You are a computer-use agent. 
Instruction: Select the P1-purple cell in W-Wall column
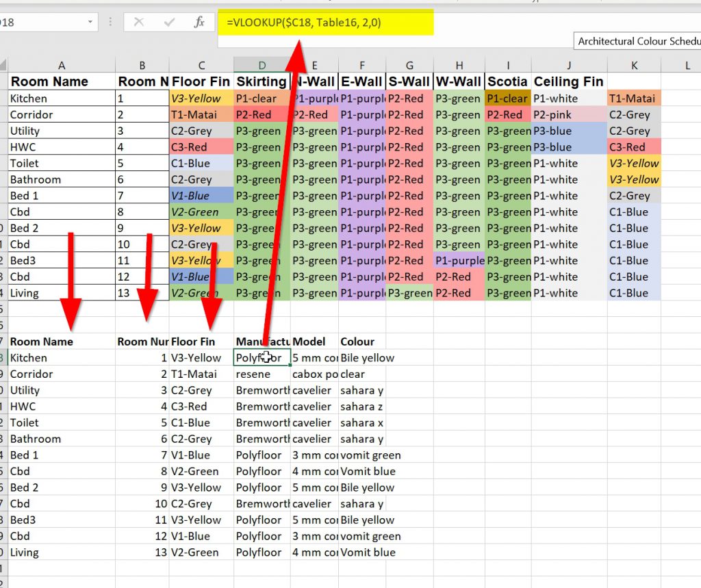tap(459, 261)
